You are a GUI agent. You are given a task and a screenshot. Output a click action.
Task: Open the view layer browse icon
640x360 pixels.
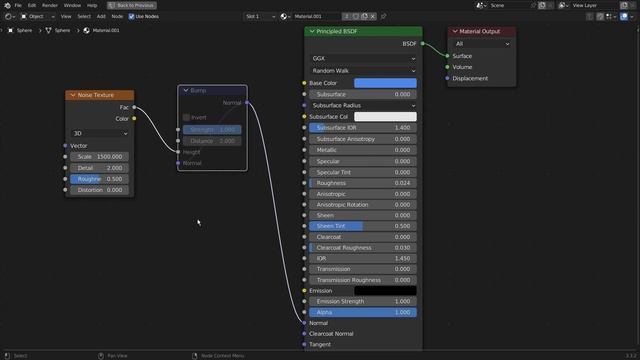tap(562, 5)
